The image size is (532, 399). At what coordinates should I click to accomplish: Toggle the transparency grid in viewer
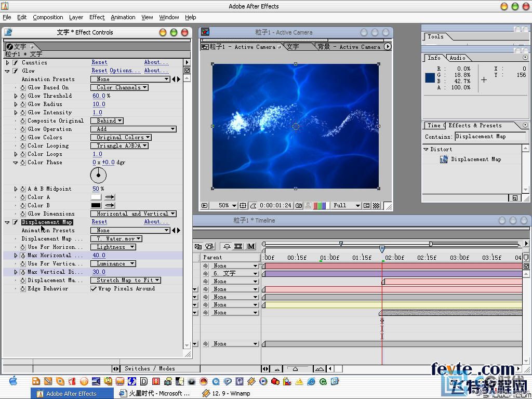[x=376, y=206]
